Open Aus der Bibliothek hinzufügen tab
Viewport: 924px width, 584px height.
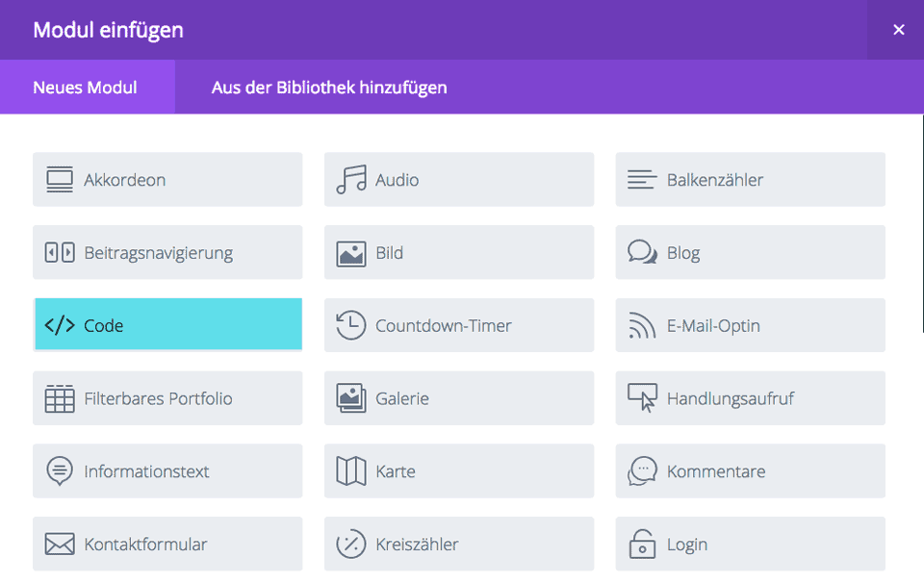[329, 88]
